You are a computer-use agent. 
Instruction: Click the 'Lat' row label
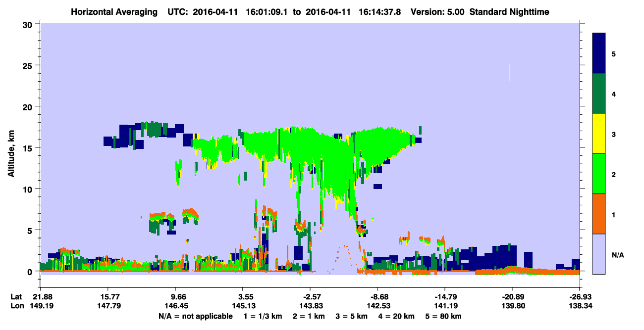(16, 297)
